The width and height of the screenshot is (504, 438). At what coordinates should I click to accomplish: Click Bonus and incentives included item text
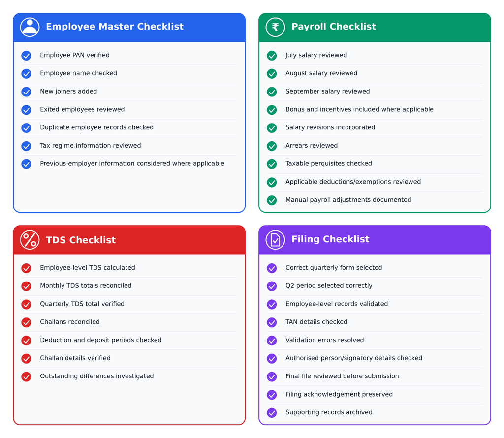pyautogui.click(x=359, y=109)
